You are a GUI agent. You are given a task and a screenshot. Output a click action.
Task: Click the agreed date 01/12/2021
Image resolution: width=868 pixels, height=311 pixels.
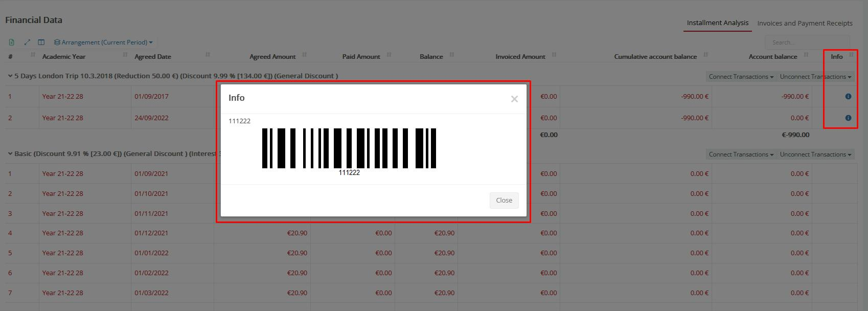click(151, 233)
